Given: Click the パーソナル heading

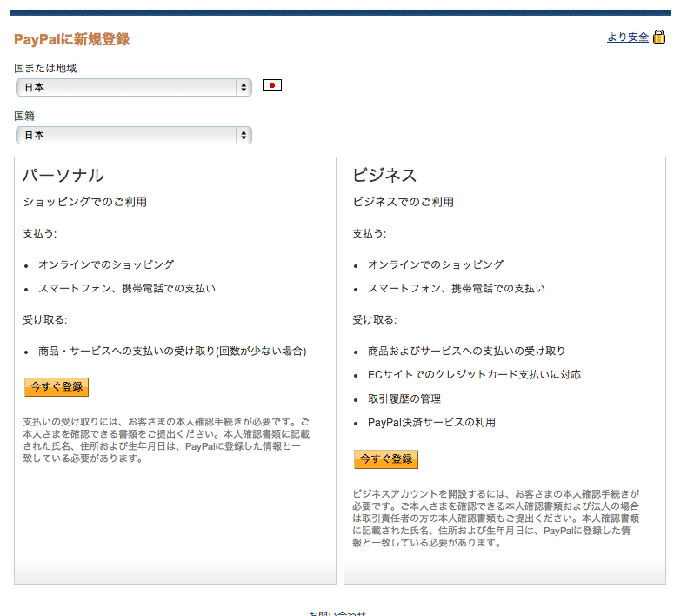Looking at the screenshot, I should pos(63,176).
